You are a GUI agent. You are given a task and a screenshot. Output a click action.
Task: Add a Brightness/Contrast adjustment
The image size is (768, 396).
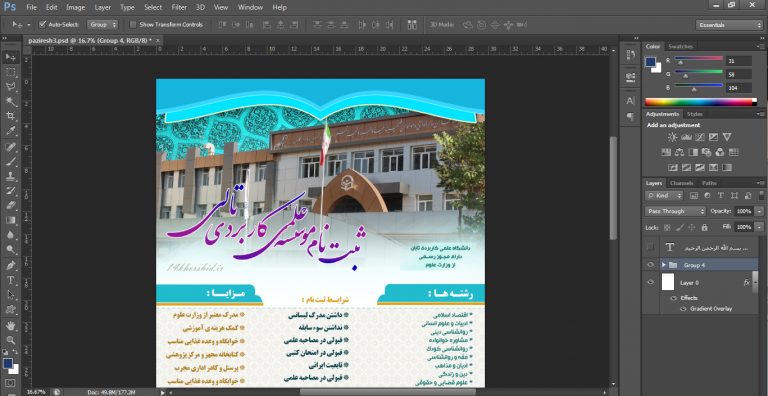pyautogui.click(x=672, y=137)
